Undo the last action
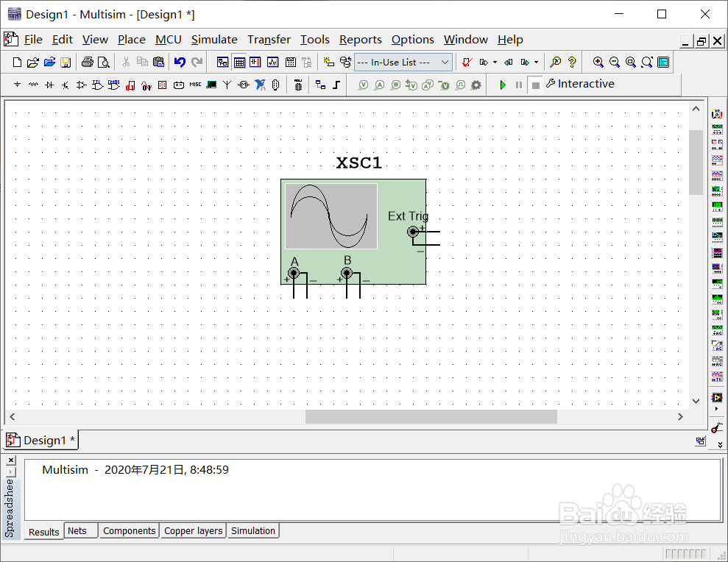Screen dimensions: 728x562 click(x=180, y=63)
